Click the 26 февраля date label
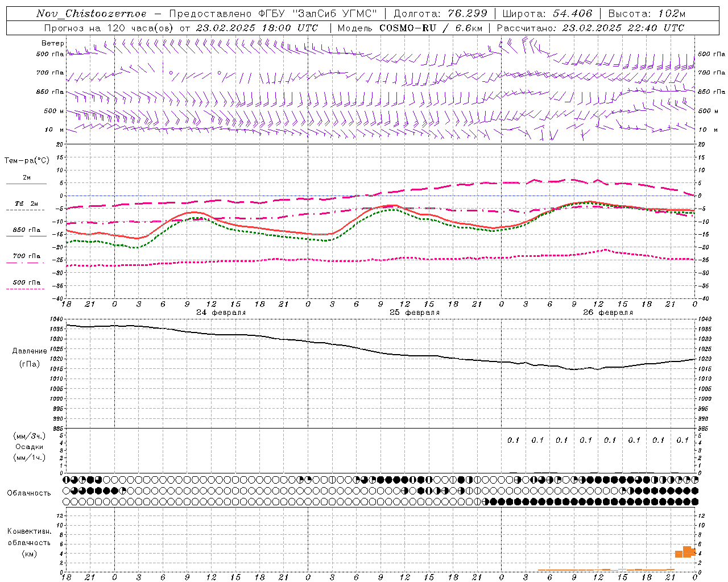 coord(607,313)
